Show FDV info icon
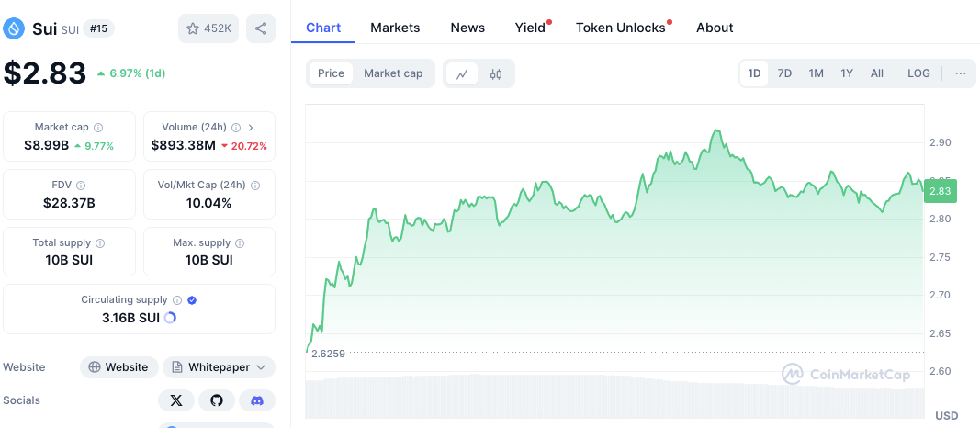The image size is (980, 428). click(x=81, y=186)
